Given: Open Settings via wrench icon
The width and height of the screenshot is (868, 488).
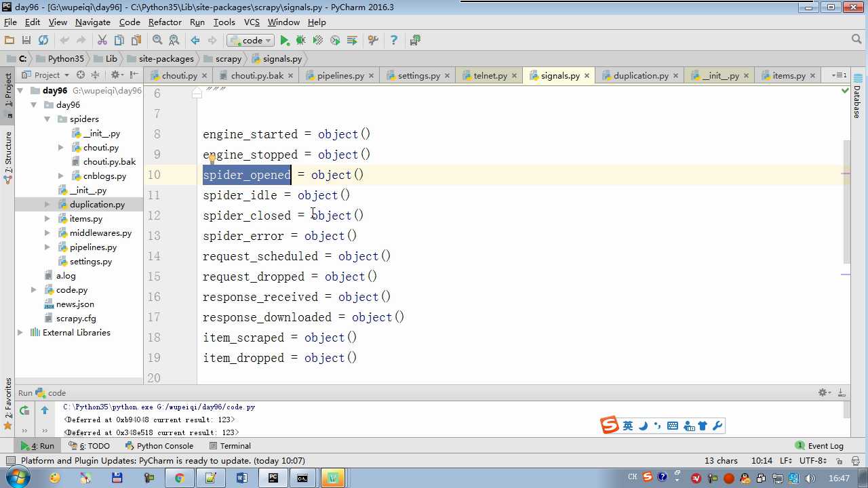Looking at the screenshot, I should [373, 41].
